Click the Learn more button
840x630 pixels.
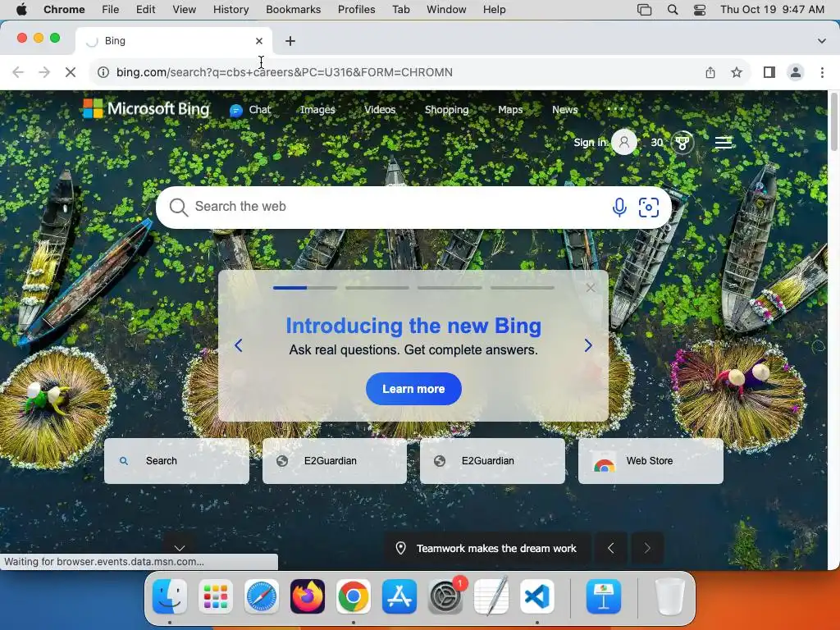(413, 389)
